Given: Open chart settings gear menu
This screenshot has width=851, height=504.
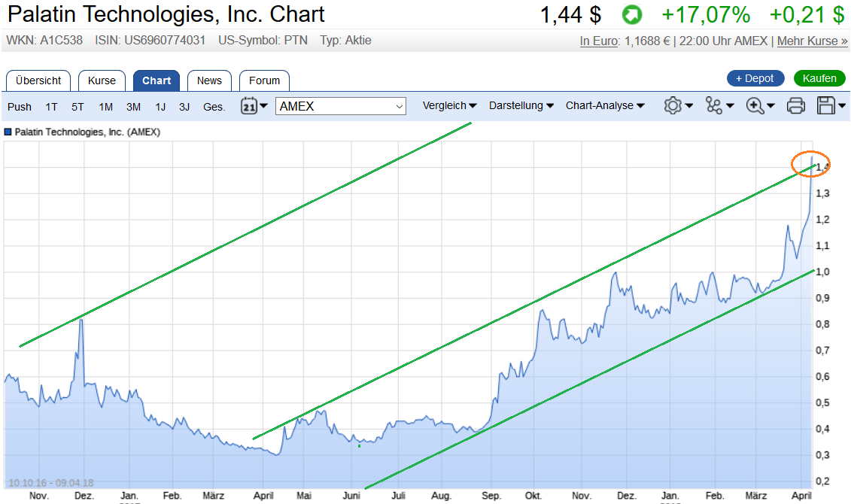Looking at the screenshot, I should [677, 106].
